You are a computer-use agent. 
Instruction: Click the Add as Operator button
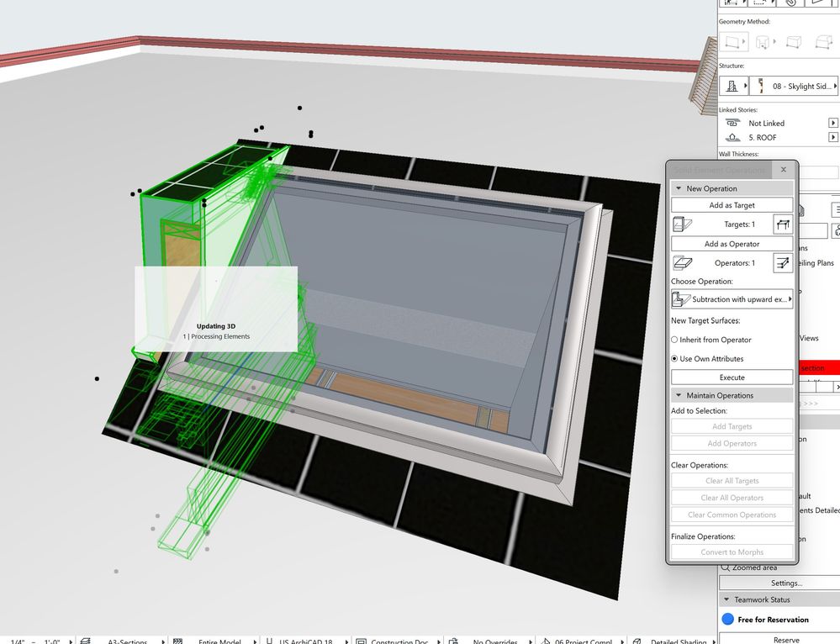click(732, 244)
